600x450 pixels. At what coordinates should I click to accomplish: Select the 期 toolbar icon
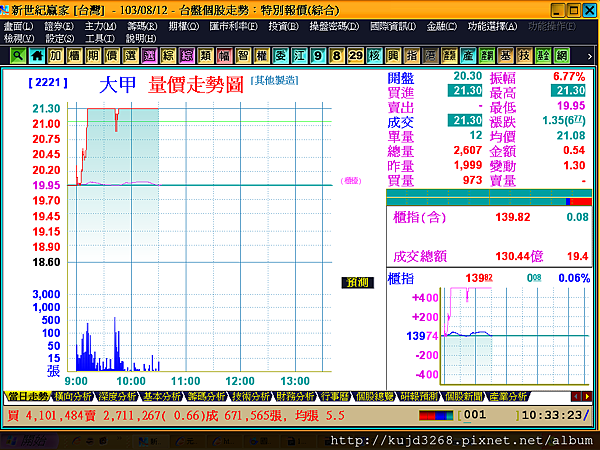click(93, 56)
